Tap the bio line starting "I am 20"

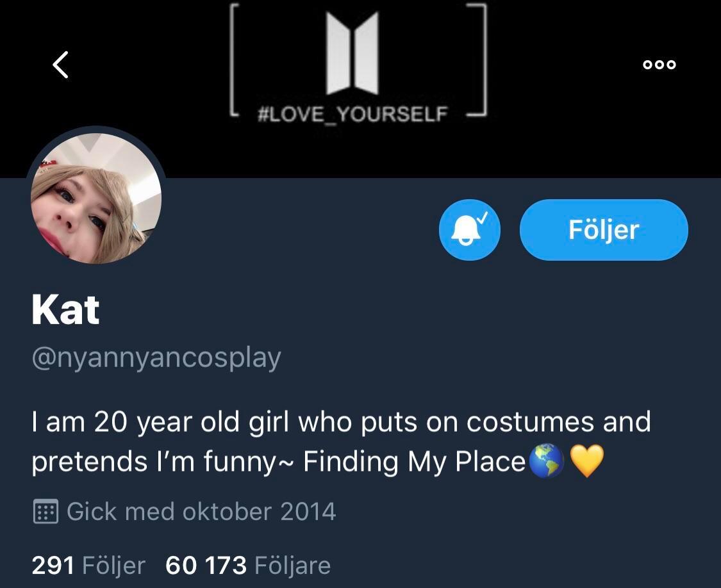click(x=341, y=422)
